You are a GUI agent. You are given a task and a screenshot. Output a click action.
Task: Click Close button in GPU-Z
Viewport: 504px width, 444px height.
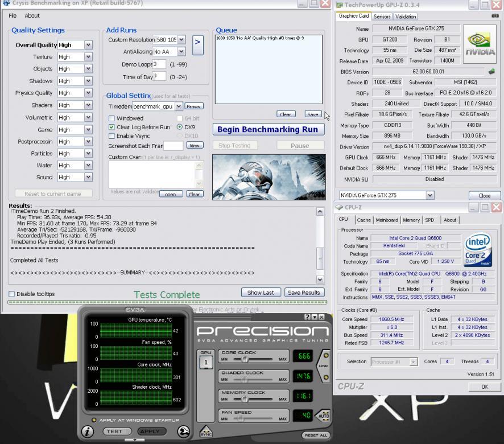coord(485,195)
